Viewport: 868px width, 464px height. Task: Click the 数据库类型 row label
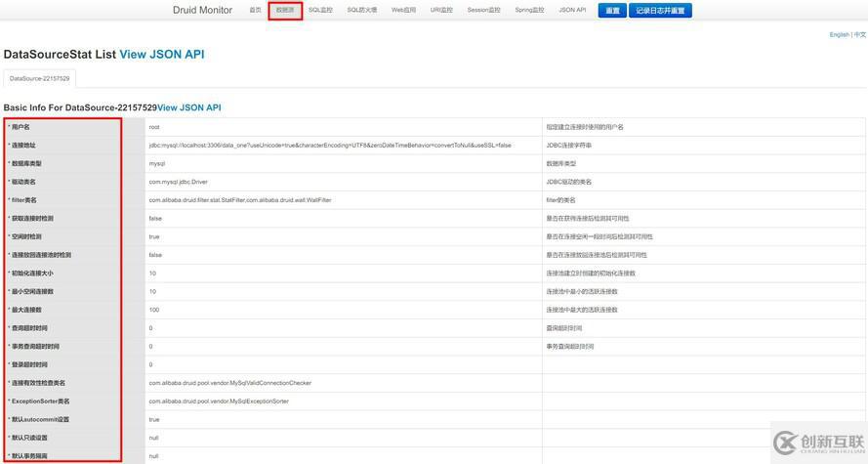[26, 163]
